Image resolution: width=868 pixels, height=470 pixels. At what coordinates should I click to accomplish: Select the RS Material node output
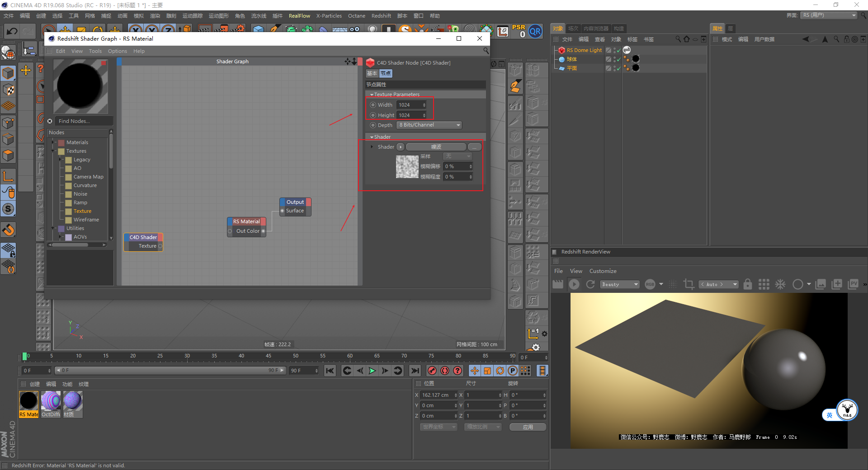264,231
